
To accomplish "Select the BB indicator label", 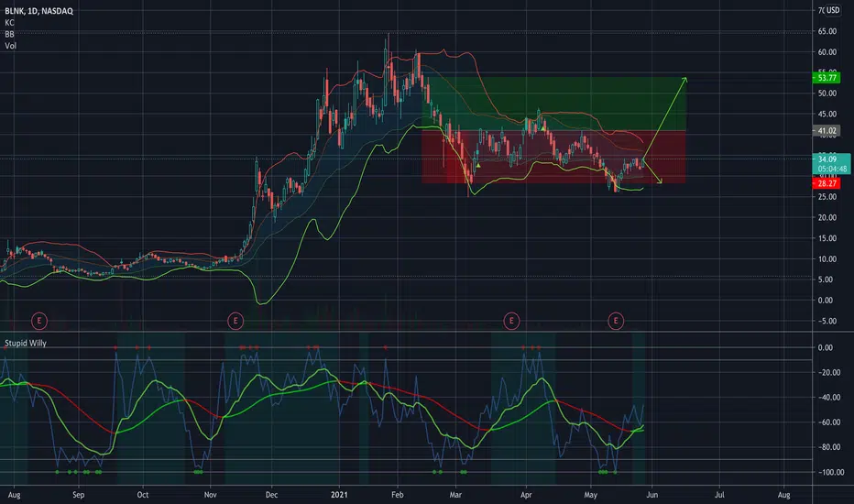I will coord(9,34).
